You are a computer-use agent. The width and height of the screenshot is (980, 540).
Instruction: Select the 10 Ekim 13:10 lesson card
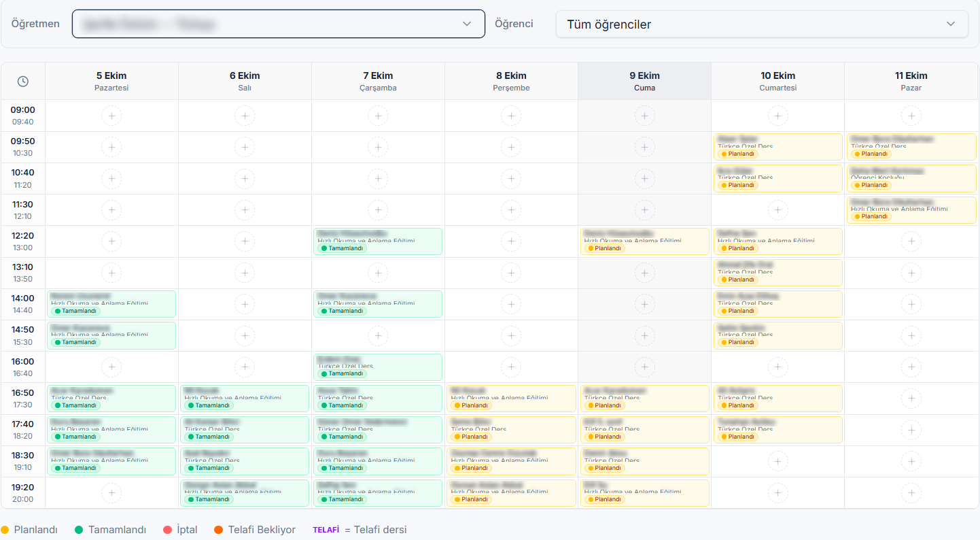(x=777, y=273)
